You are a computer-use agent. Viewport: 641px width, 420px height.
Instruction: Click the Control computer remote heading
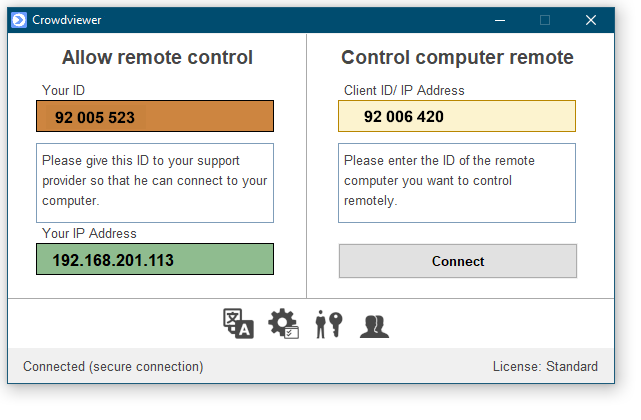(x=457, y=57)
